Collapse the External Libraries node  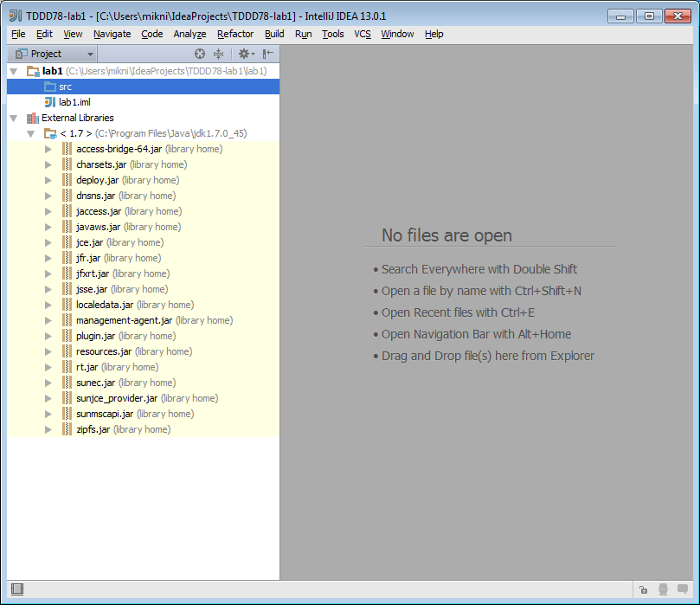click(13, 119)
